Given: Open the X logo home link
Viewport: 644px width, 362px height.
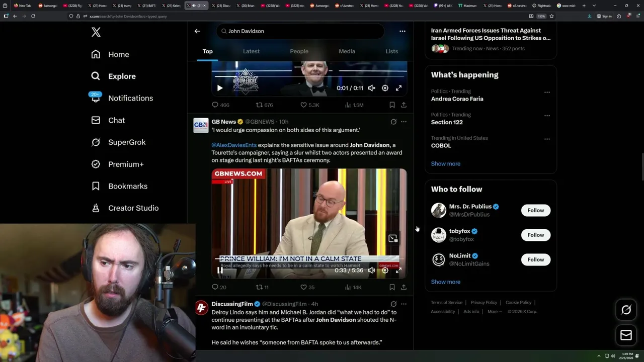Looking at the screenshot, I should 96,32.
